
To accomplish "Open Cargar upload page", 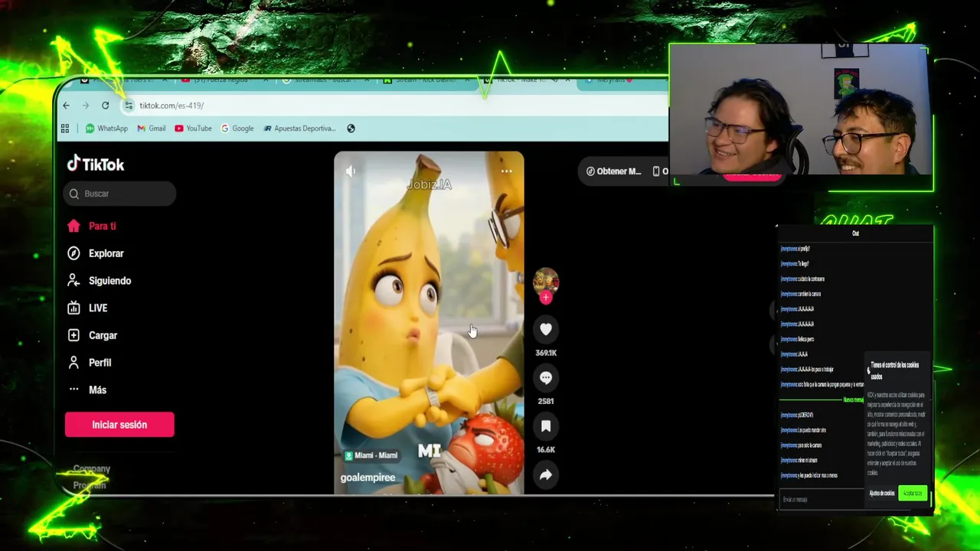I will tap(92, 335).
